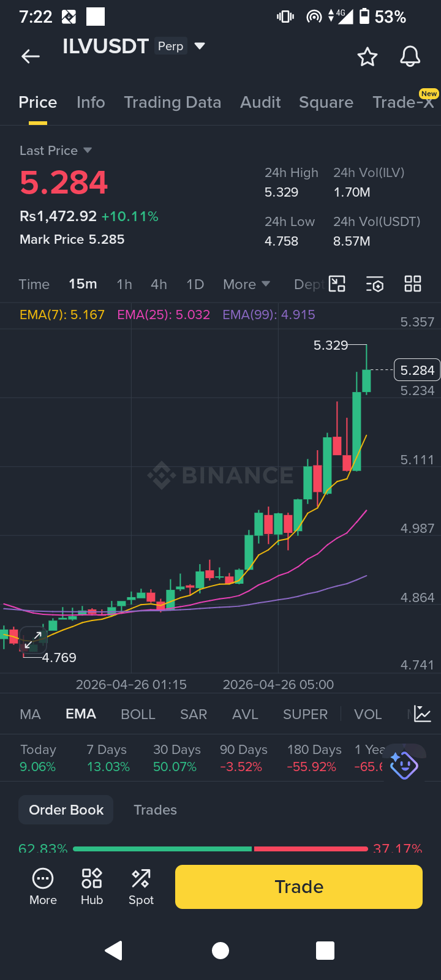Tap the EMA(25): 5.032 legend
The width and height of the screenshot is (441, 980).
[164, 315]
